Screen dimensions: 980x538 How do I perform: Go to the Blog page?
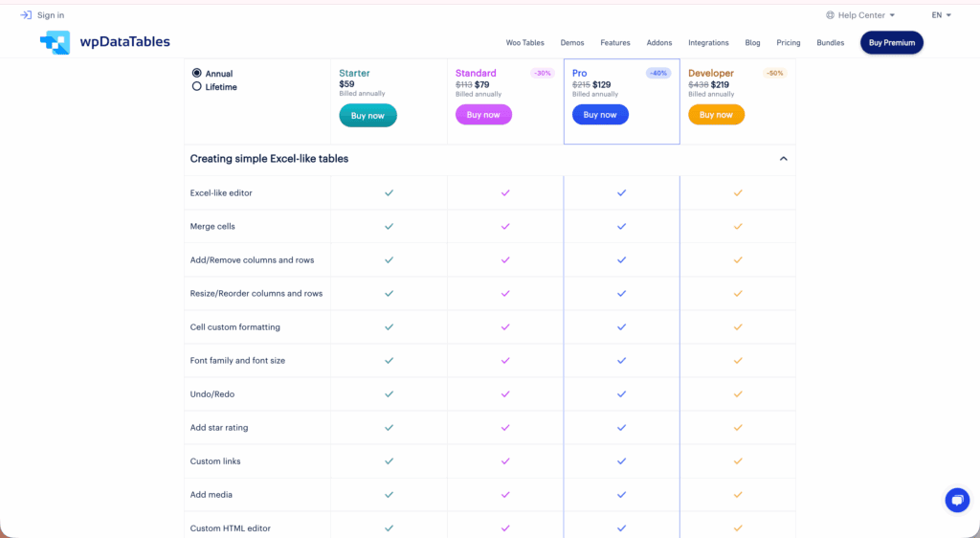(752, 42)
